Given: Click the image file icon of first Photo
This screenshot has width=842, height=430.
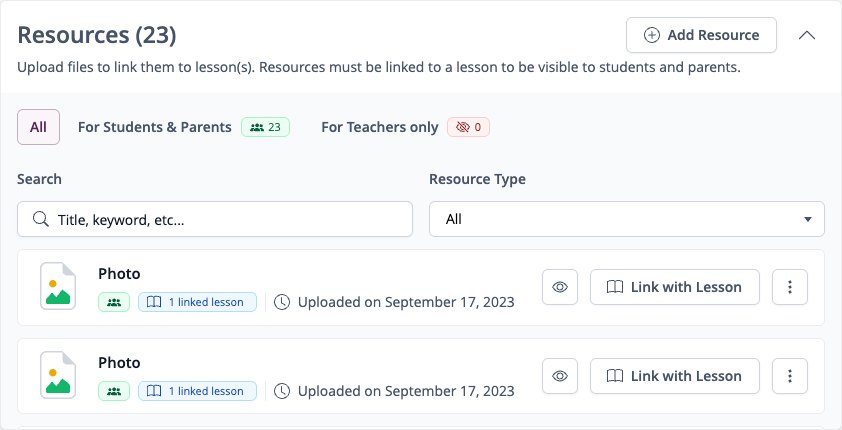Looking at the screenshot, I should coord(58,286).
